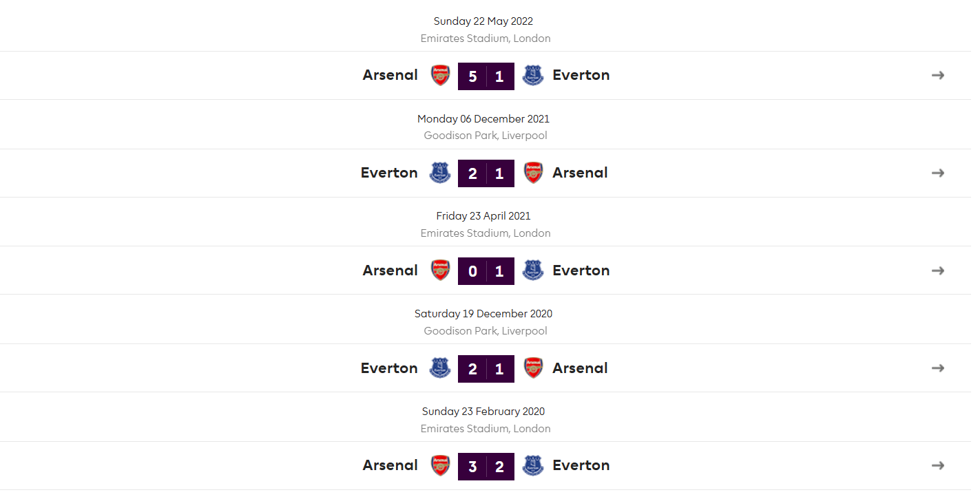Open arrow for 19 December 2020 match
This screenshot has width=980, height=499.
937,368
